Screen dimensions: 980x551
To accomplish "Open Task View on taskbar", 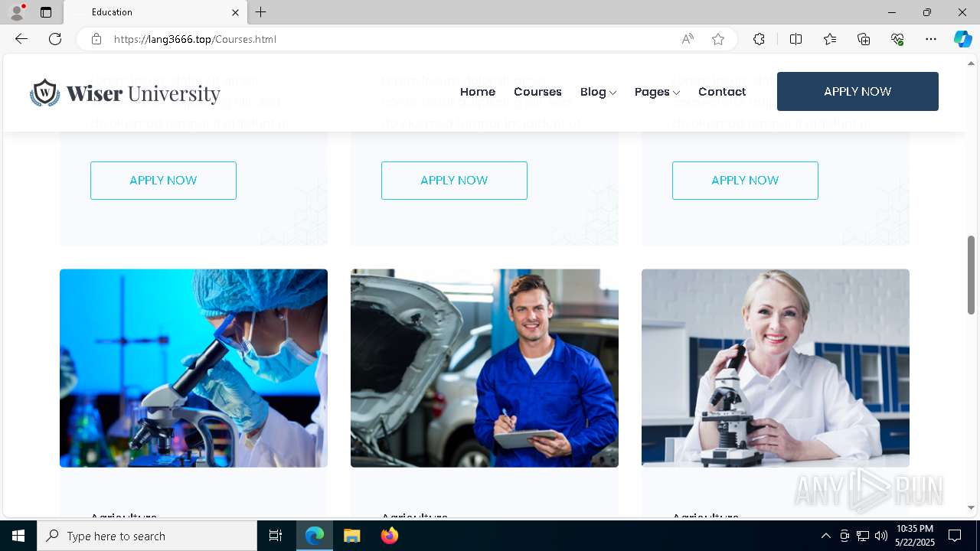I will 276,536.
